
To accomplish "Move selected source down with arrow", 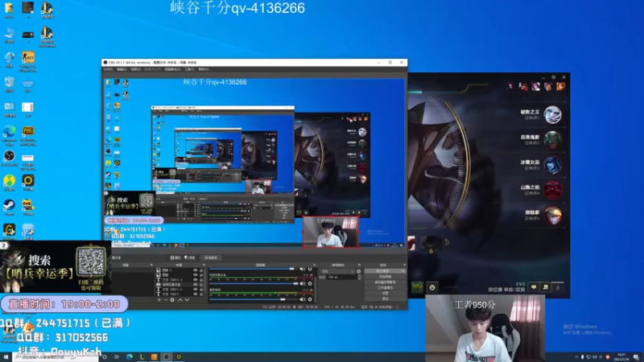I will (187, 299).
